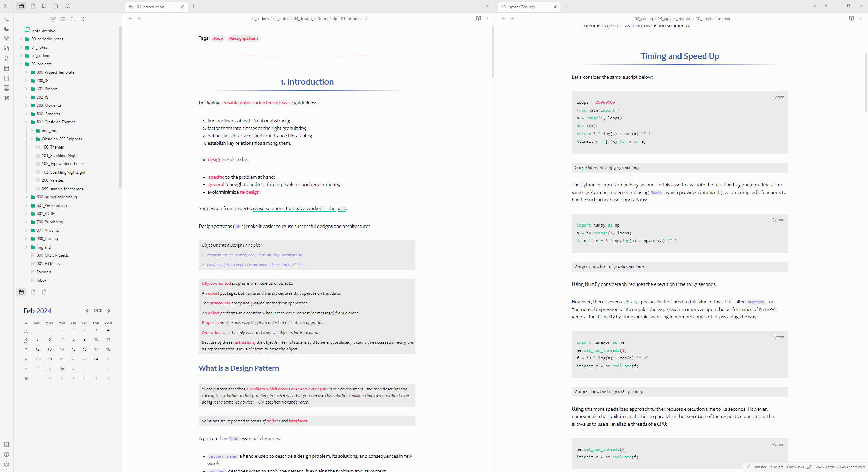Click the Jupyter Toolbox note scrollbar
Image resolution: width=868 pixels, height=472 pixels.
(x=866, y=82)
